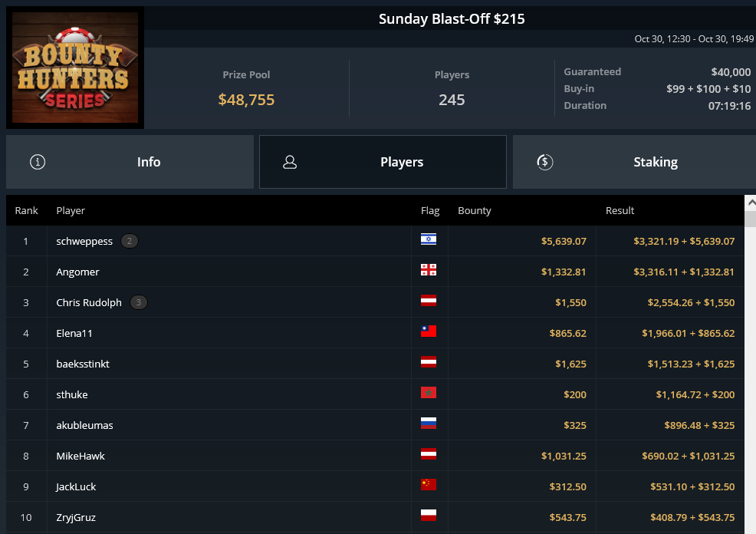Click the badge next to Chris Rudolph
This screenshot has height=534, width=756.
(x=138, y=302)
